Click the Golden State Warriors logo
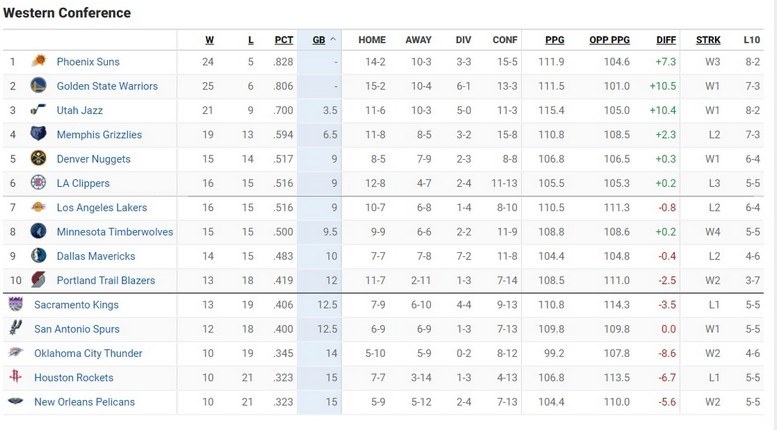Image resolution: width=777 pixels, height=430 pixels. click(39, 86)
